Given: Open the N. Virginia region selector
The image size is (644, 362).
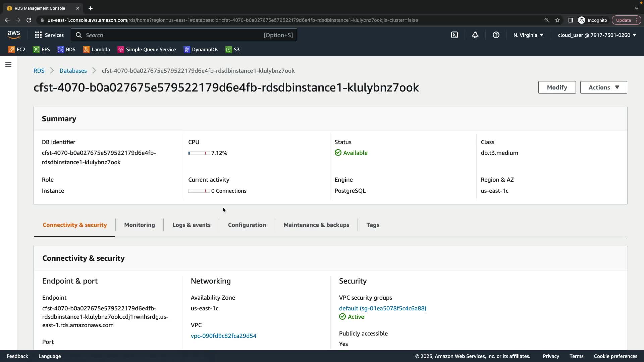Looking at the screenshot, I should coord(528,35).
